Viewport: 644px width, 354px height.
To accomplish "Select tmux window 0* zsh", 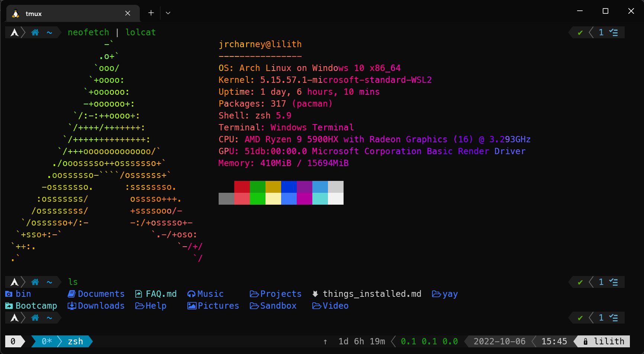I will 62,341.
